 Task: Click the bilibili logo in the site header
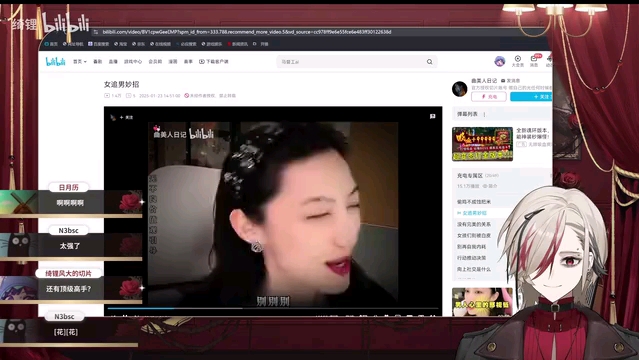click(55, 62)
